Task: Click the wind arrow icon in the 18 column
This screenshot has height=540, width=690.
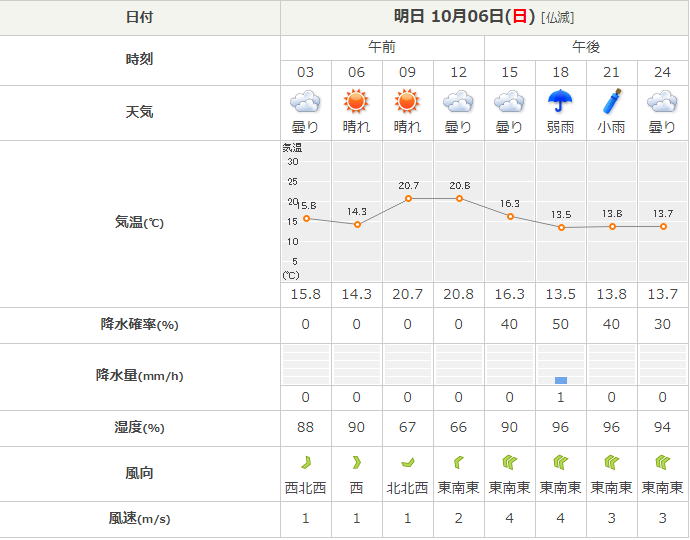Action: pyautogui.click(x=561, y=462)
